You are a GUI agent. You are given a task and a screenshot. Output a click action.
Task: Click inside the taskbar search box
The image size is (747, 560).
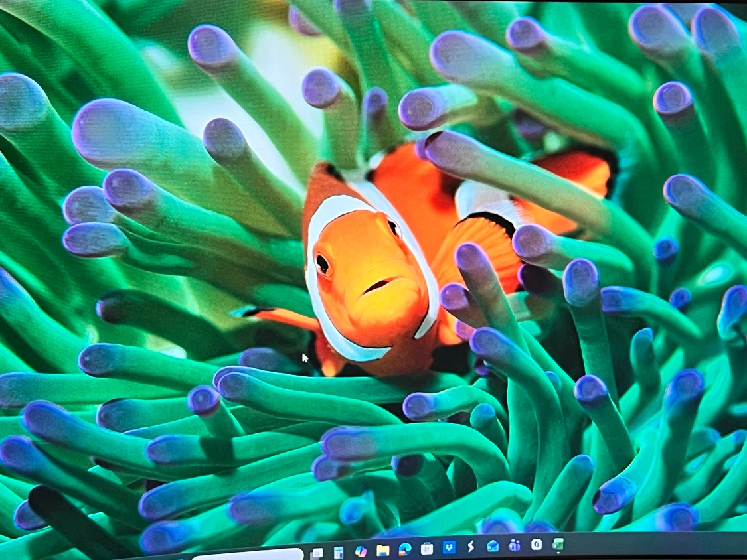248,555
